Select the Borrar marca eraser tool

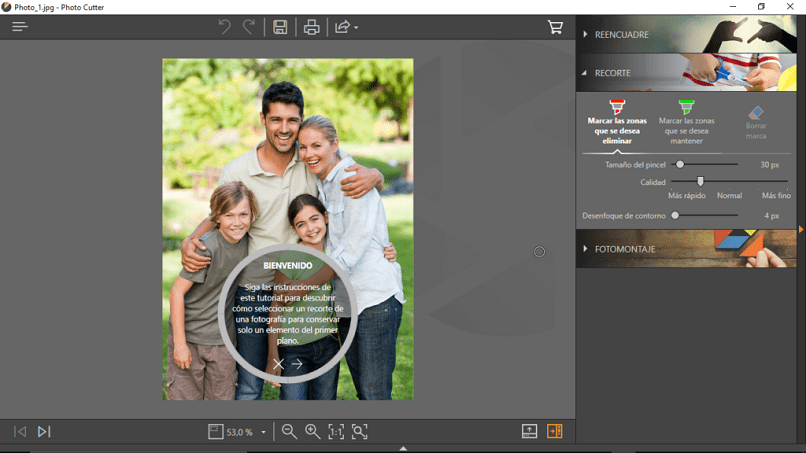point(756,122)
